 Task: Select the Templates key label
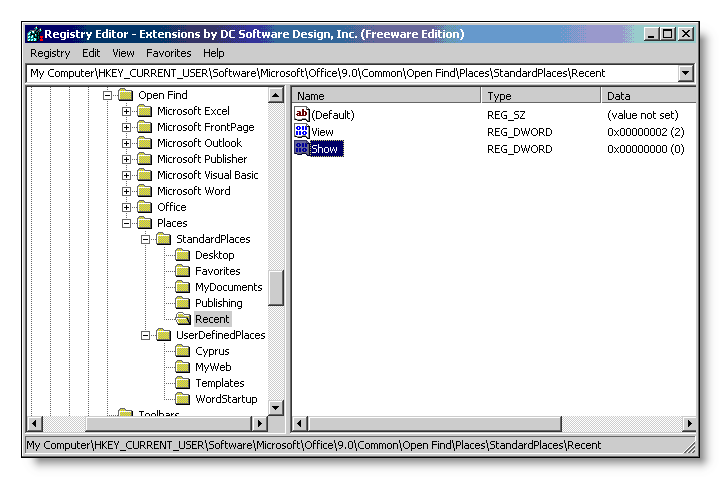pos(220,383)
